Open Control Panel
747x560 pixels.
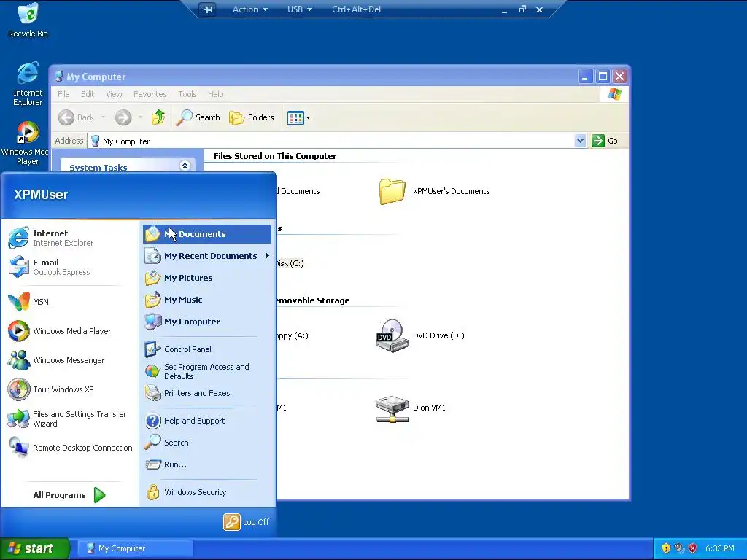point(207,349)
